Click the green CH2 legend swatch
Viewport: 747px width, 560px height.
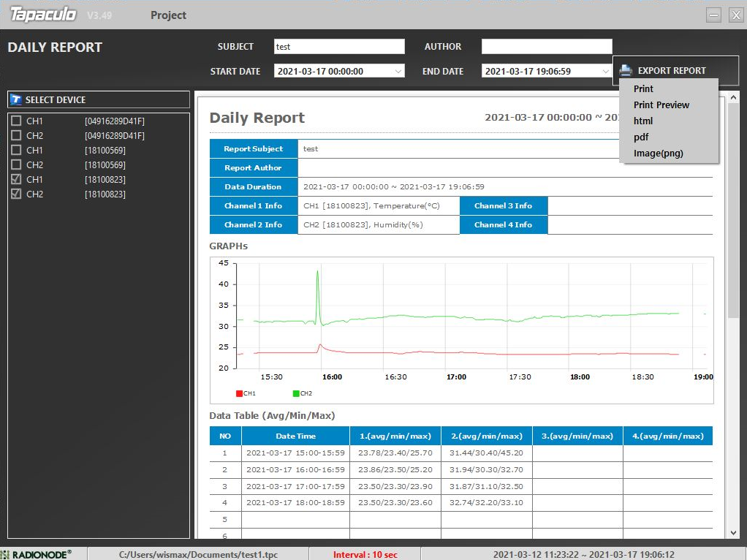tap(296, 393)
